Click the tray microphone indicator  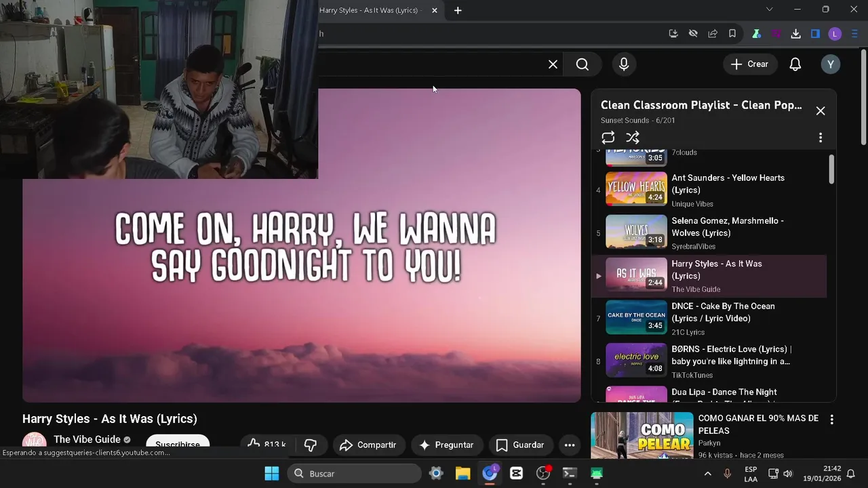click(728, 474)
